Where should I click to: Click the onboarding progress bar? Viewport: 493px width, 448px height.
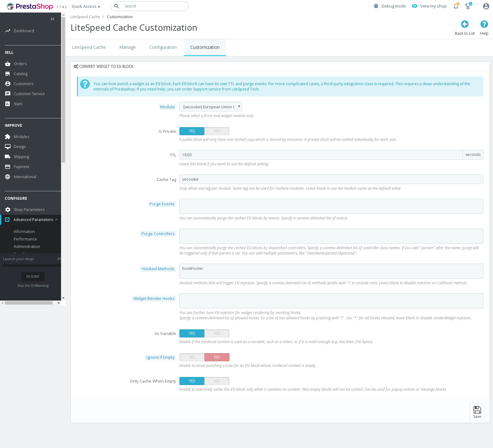pos(32,265)
